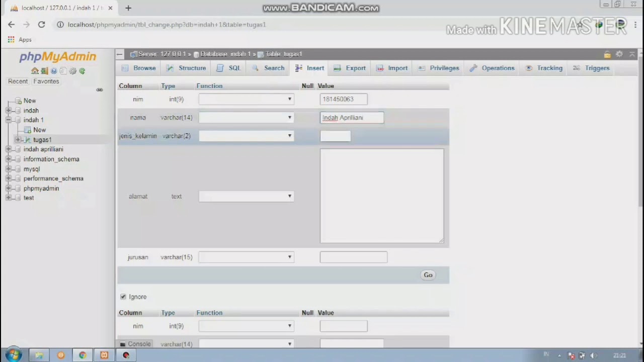Collapse the indah 1 database node
The width and height of the screenshot is (644, 362).
pos(9,120)
